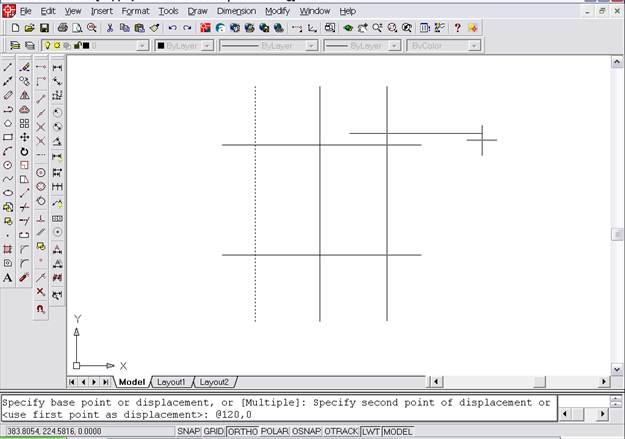Switch to the Layout1 tab

click(171, 382)
